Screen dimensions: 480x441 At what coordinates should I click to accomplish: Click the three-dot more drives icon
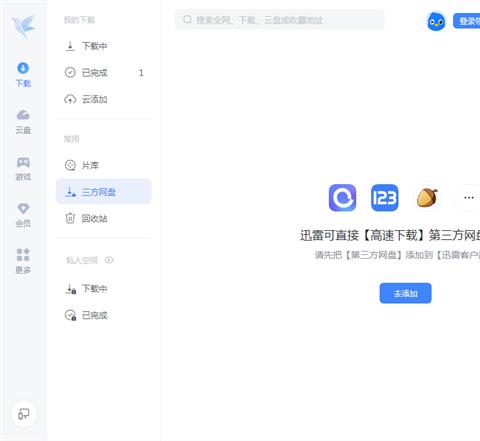click(x=468, y=198)
